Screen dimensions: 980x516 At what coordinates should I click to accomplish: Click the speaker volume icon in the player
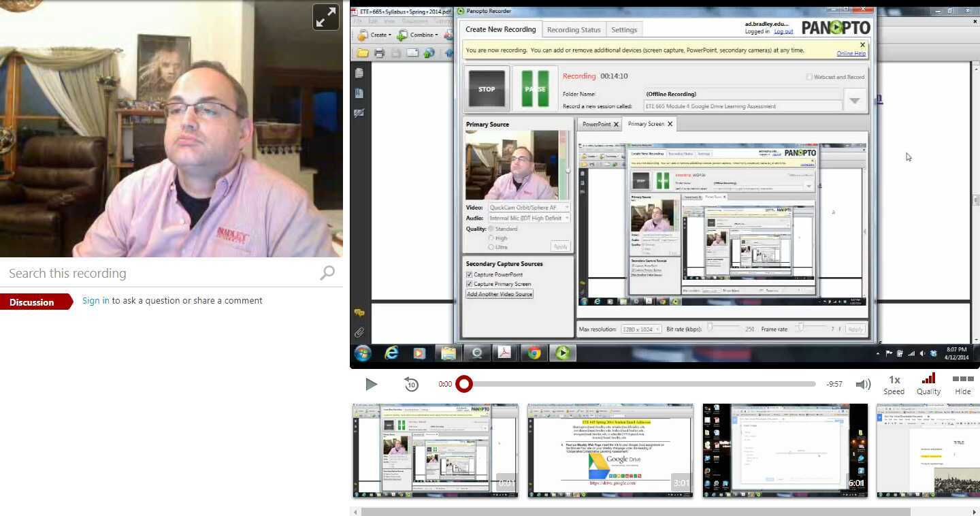point(863,384)
